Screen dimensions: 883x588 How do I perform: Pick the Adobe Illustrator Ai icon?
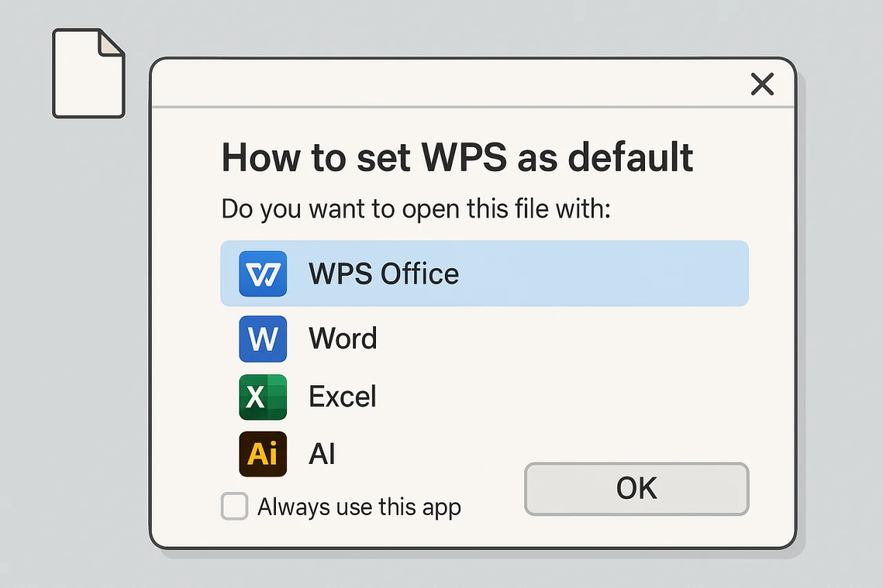263,454
